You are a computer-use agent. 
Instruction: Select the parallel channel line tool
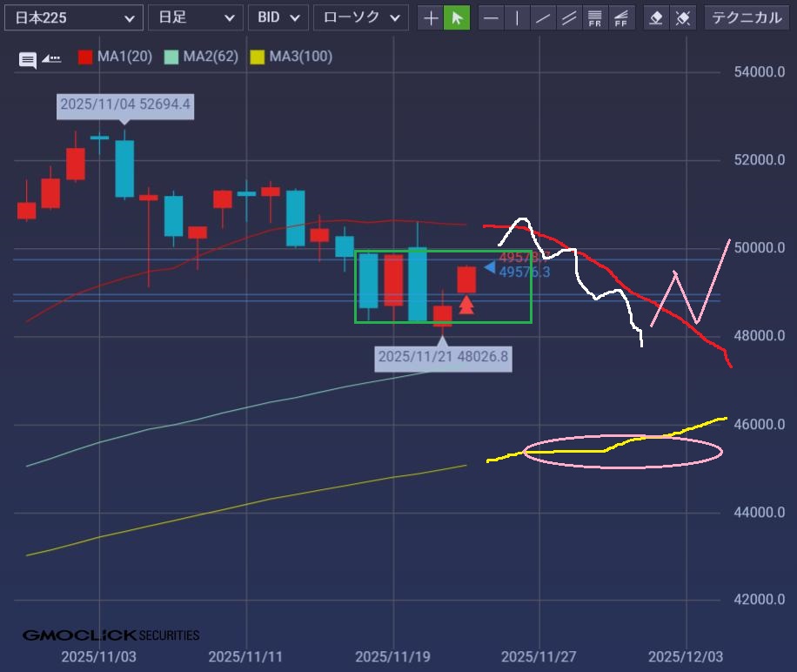570,17
